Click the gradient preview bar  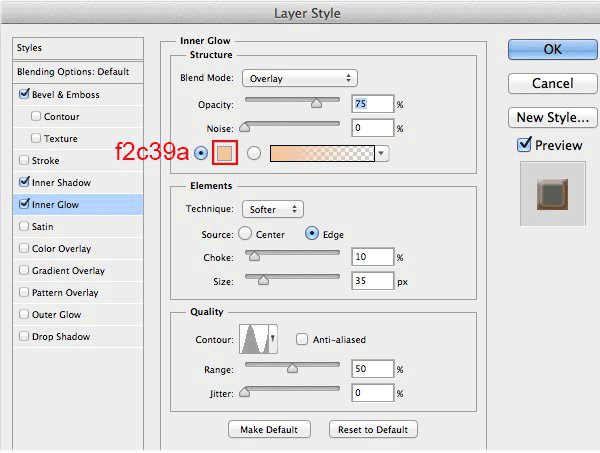pyautogui.click(x=322, y=153)
